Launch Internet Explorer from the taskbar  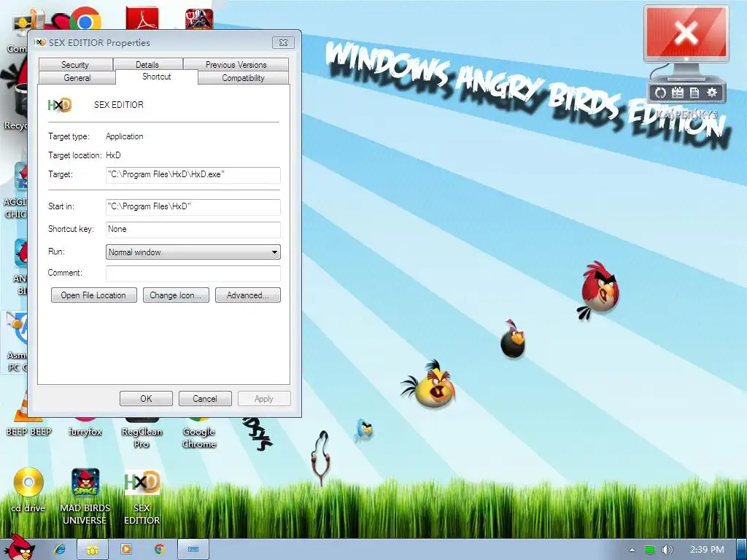tap(60, 549)
